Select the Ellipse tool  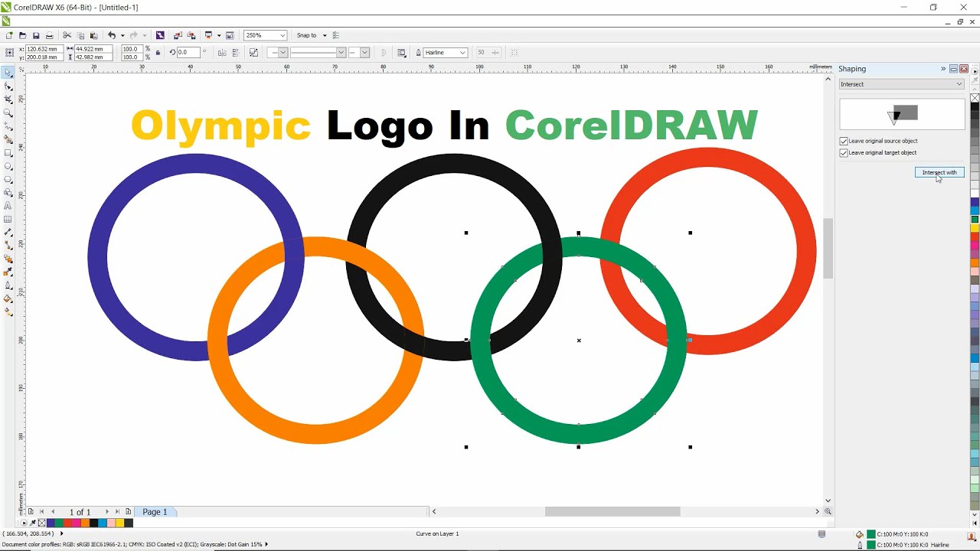tap(8, 166)
